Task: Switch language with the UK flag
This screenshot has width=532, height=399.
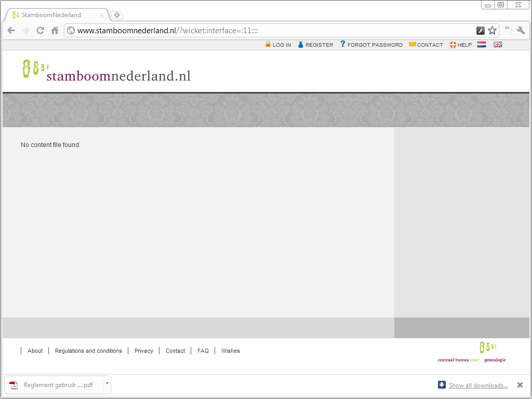Action: pyautogui.click(x=498, y=45)
